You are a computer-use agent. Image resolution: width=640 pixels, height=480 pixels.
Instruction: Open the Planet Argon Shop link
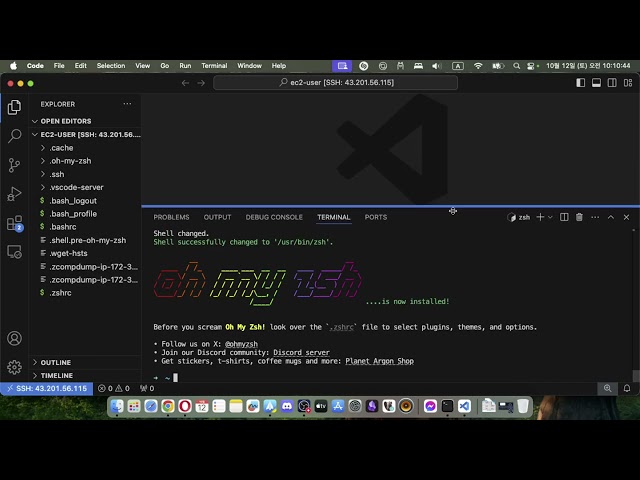point(380,361)
